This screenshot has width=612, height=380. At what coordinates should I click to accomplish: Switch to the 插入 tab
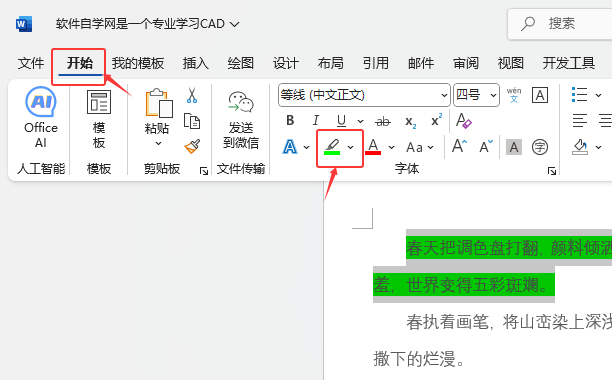196,63
